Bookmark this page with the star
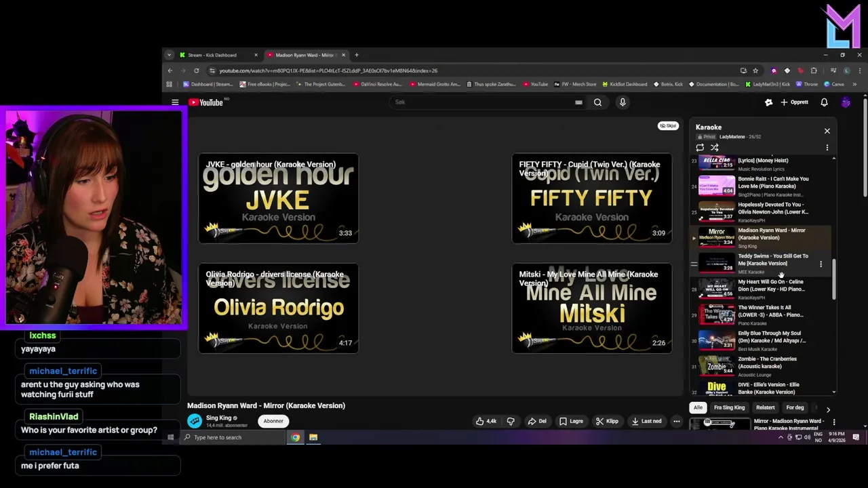The image size is (868, 488). 755,70
